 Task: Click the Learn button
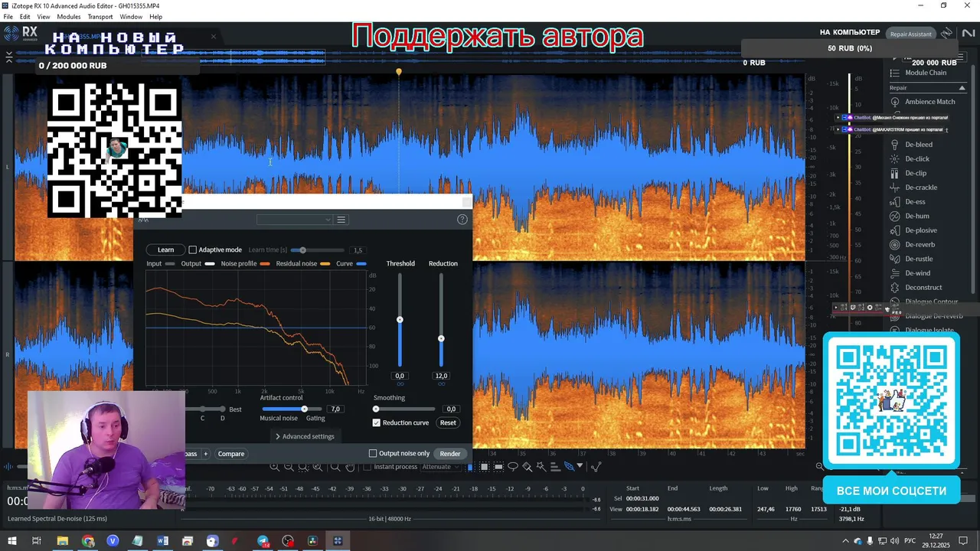(x=165, y=249)
